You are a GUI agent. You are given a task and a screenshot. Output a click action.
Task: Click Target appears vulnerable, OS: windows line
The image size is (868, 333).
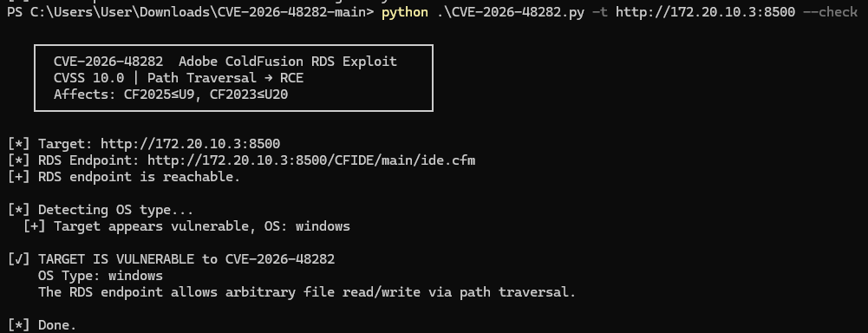point(186,226)
